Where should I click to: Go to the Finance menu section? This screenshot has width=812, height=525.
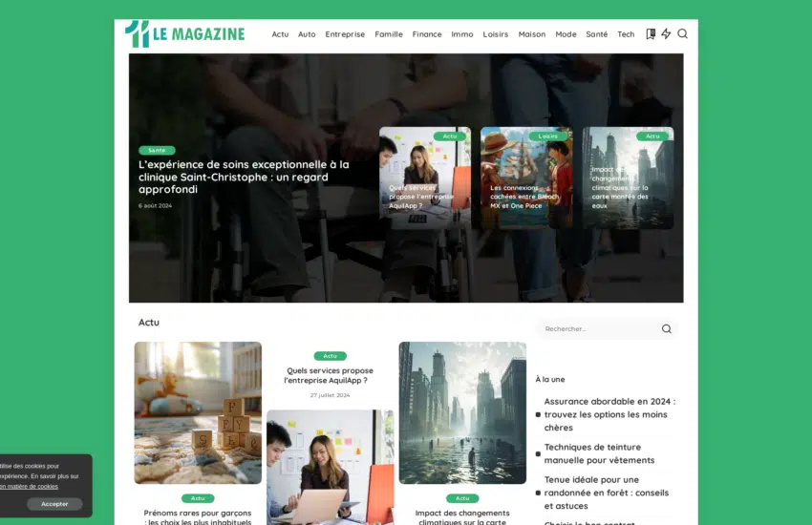click(x=427, y=34)
